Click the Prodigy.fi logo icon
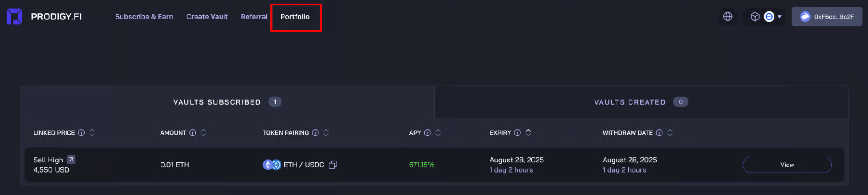Screen dimensions: 868x195 pyautogui.click(x=15, y=17)
